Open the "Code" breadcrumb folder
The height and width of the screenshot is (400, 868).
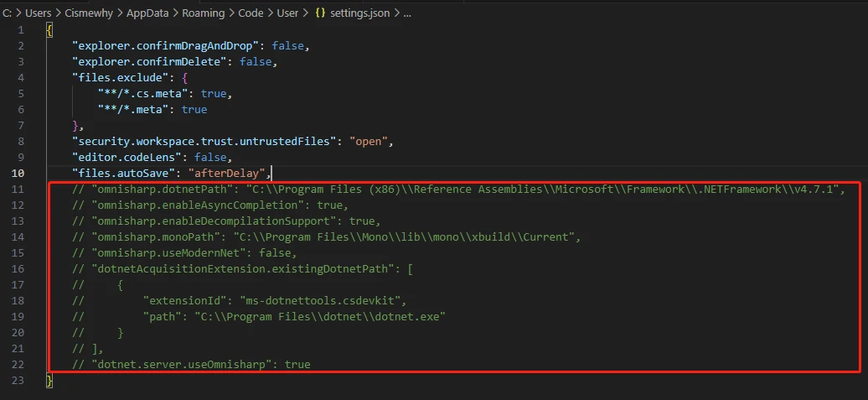pyautogui.click(x=251, y=13)
